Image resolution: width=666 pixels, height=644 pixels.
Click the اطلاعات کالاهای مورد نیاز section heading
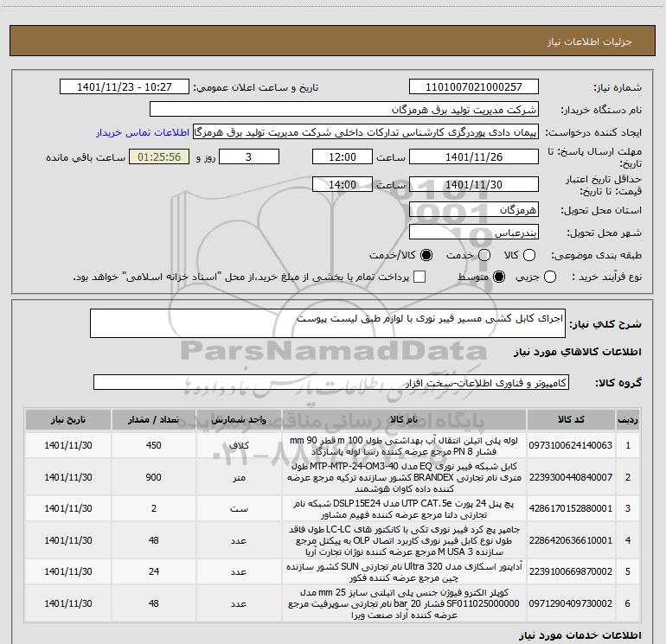[578, 352]
